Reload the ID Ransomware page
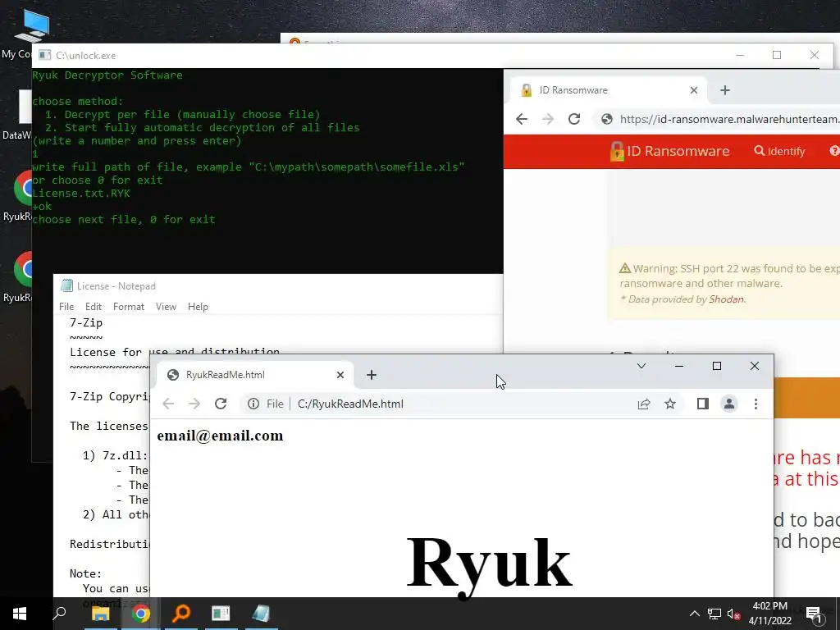Viewport: 840px width, 630px height. tap(574, 119)
